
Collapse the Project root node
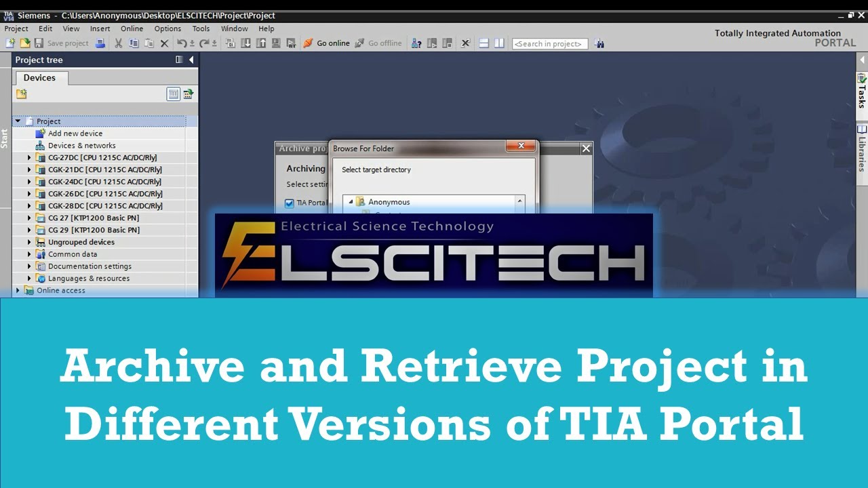click(x=18, y=121)
